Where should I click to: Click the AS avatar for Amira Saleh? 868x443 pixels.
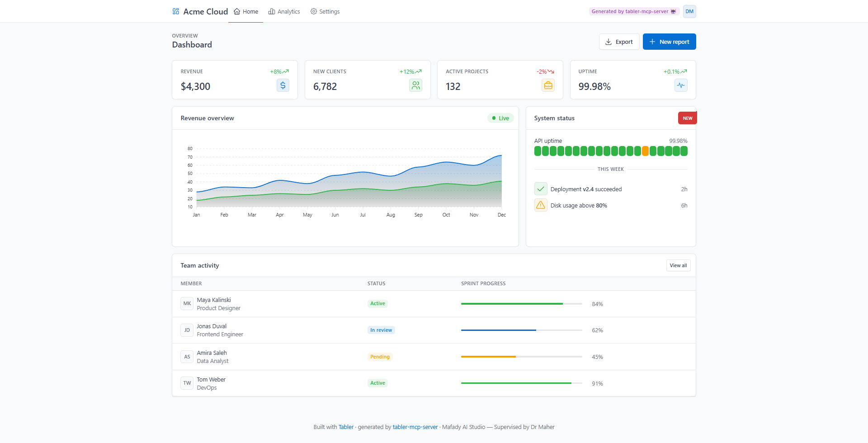(x=187, y=357)
